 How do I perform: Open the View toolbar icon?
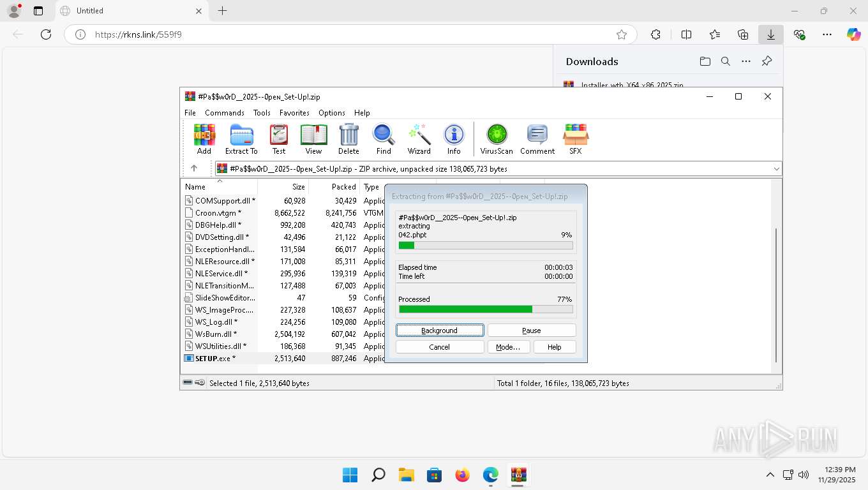point(313,139)
